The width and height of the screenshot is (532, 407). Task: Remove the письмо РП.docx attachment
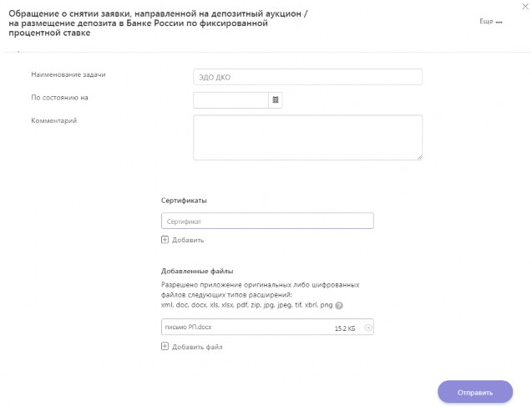click(x=368, y=328)
